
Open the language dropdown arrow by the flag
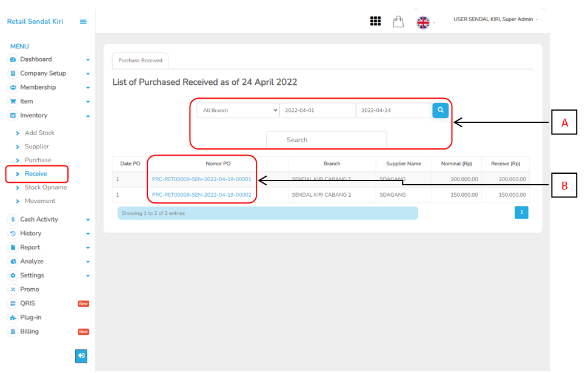[x=434, y=23]
